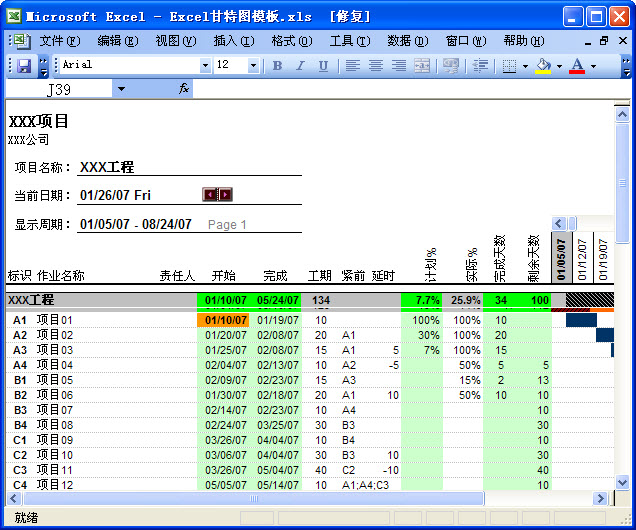Click the Save icon in toolbar
The width and height of the screenshot is (636, 530).
pyautogui.click(x=24, y=66)
